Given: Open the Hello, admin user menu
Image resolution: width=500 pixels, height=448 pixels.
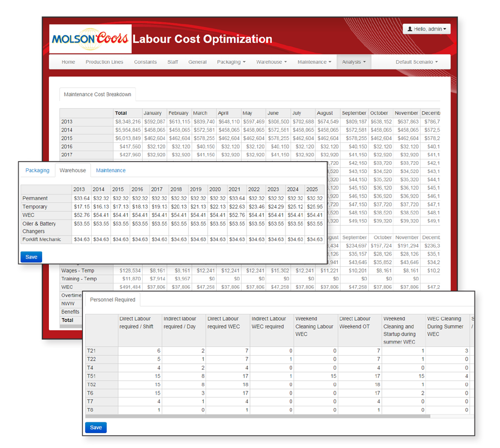Looking at the screenshot, I should [427, 29].
